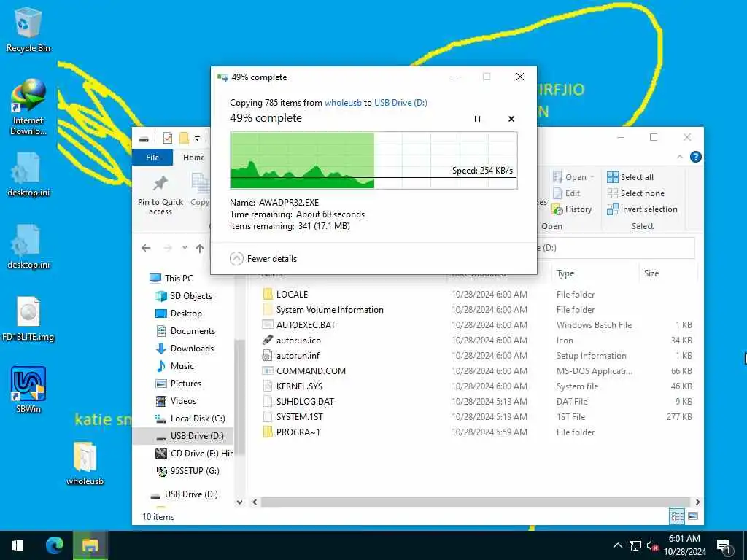Select Documents in navigation pane
The image size is (747, 560).
click(185, 331)
